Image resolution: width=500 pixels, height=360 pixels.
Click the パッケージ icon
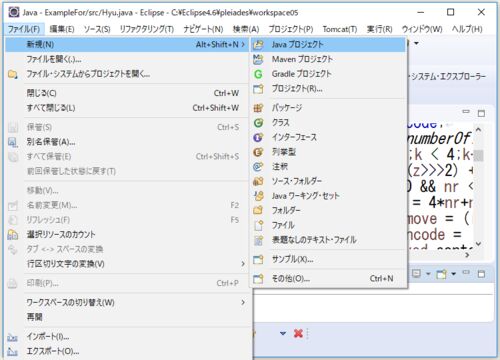tap(258, 108)
